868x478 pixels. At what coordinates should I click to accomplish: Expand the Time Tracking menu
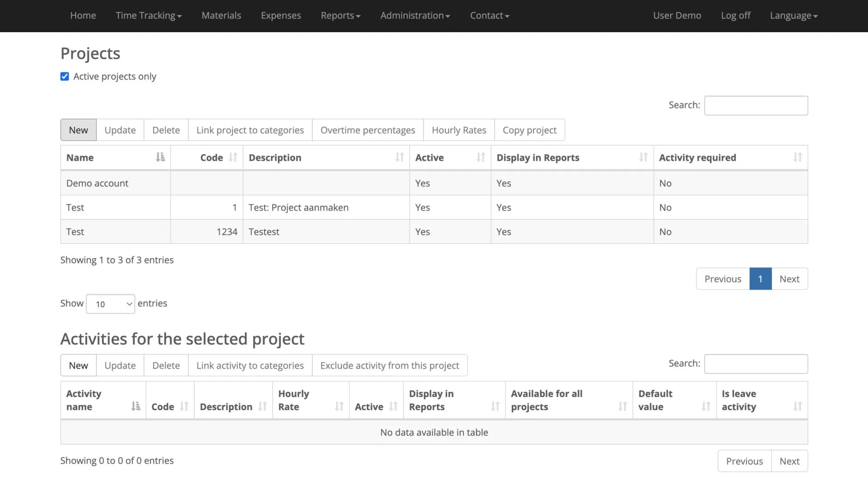click(x=148, y=16)
